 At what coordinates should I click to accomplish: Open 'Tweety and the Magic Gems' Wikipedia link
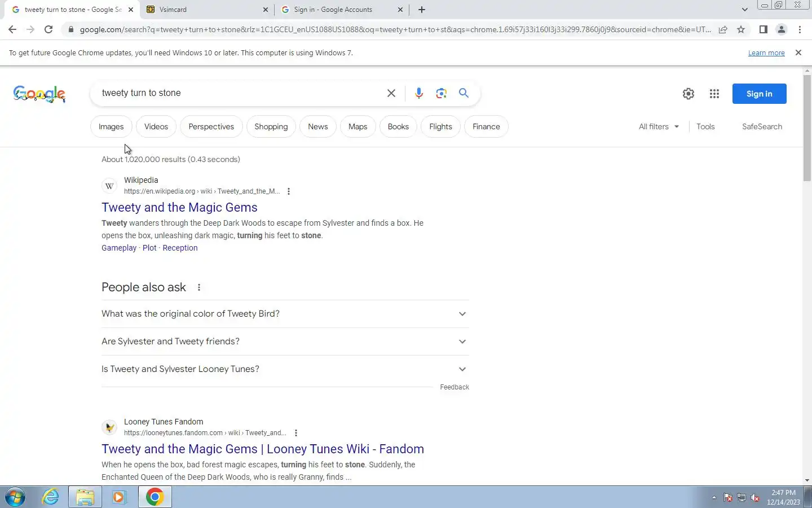tap(179, 208)
